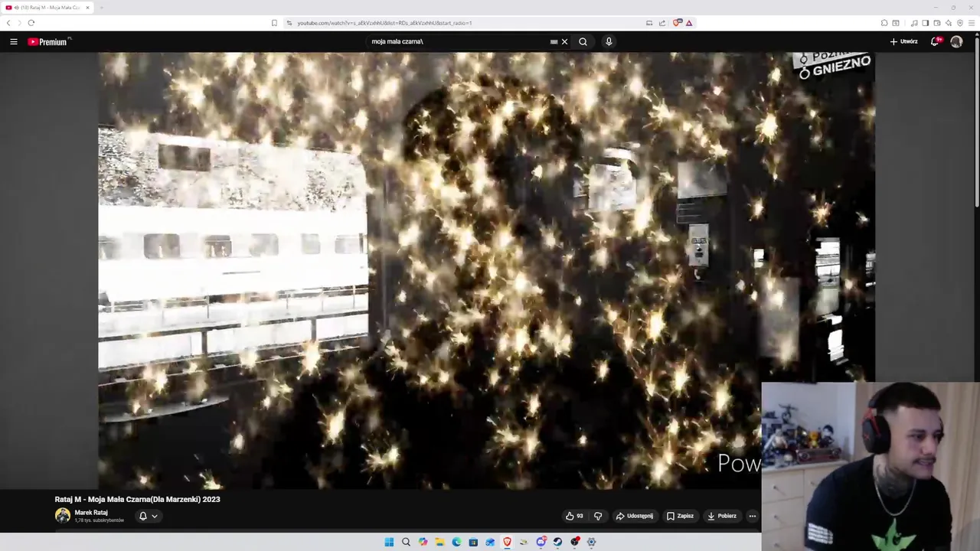Expand subscription notification bell dropdown

pyautogui.click(x=148, y=516)
